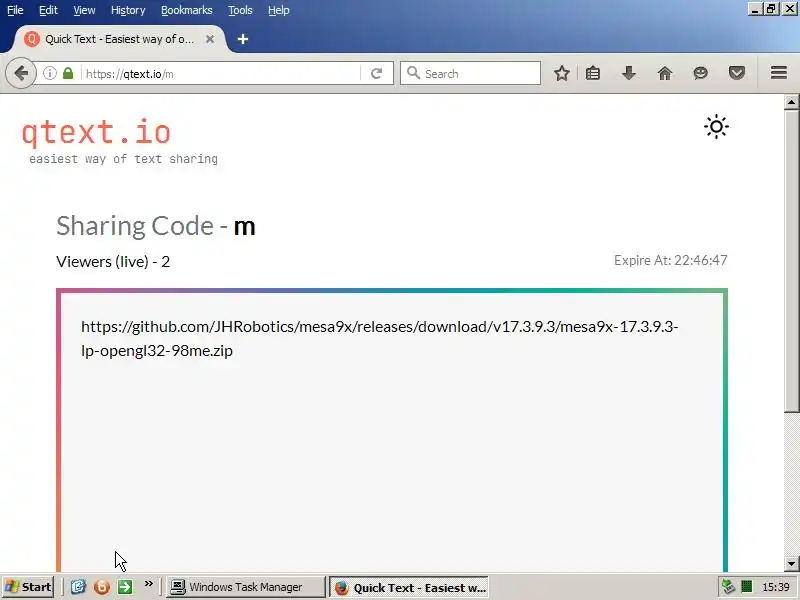
Task: Click the 'Expire At: 22:46:47' text
Action: [x=670, y=260]
